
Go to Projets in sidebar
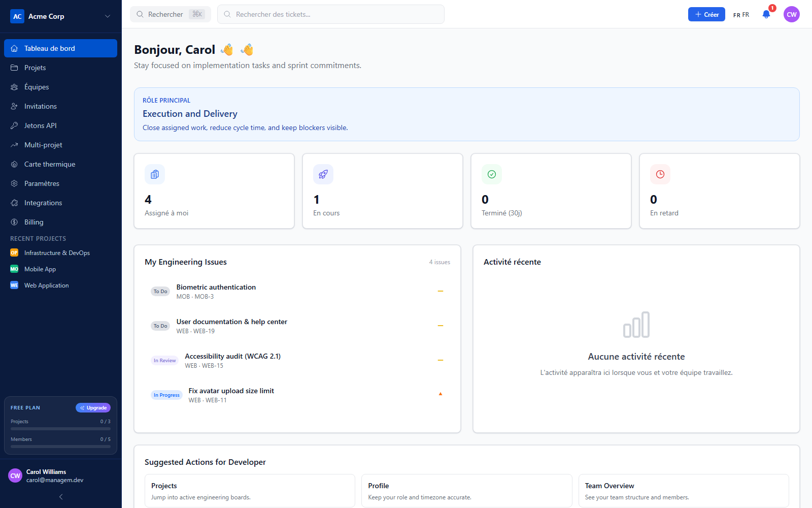60,68
